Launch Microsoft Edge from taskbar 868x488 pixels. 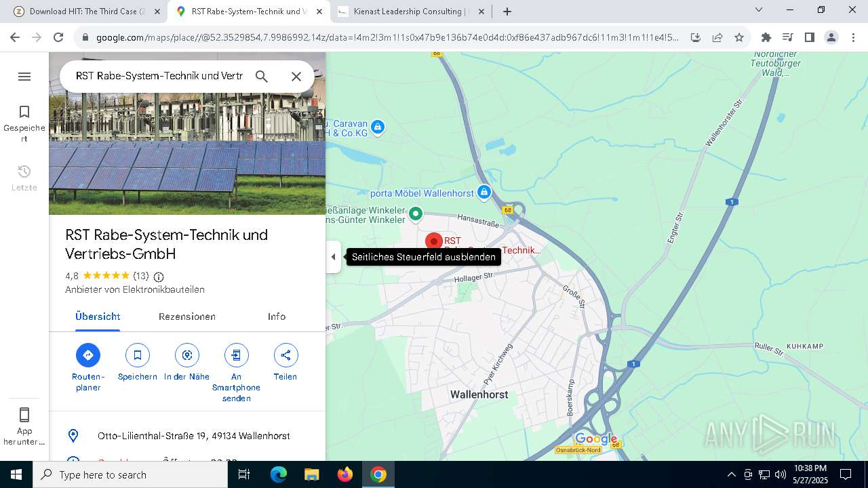279,474
